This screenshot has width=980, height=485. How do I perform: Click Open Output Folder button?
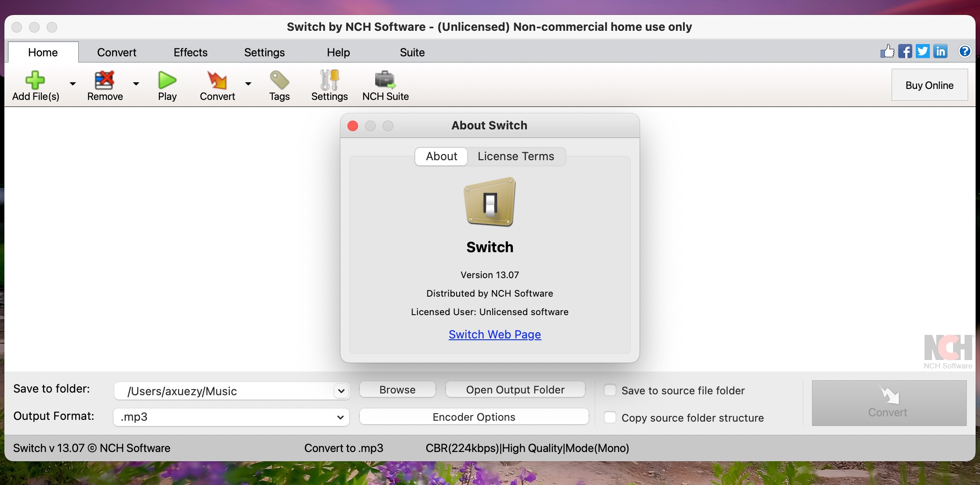(515, 389)
